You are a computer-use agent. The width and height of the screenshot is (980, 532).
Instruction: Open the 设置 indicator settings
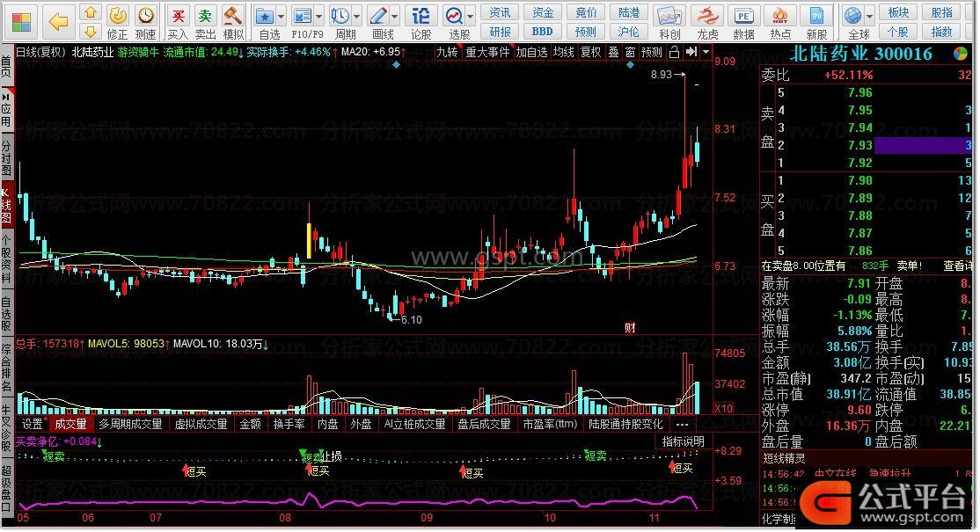coord(32,425)
